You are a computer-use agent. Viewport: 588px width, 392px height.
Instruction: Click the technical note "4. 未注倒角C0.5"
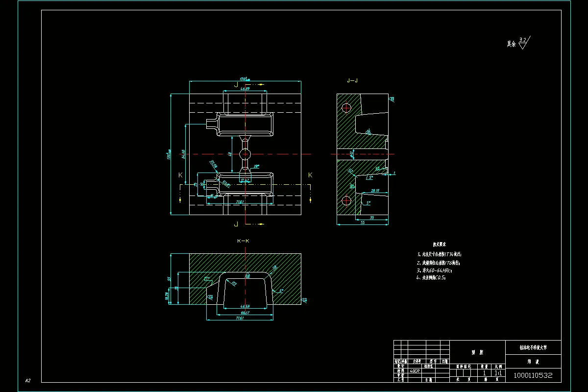(x=431, y=277)
